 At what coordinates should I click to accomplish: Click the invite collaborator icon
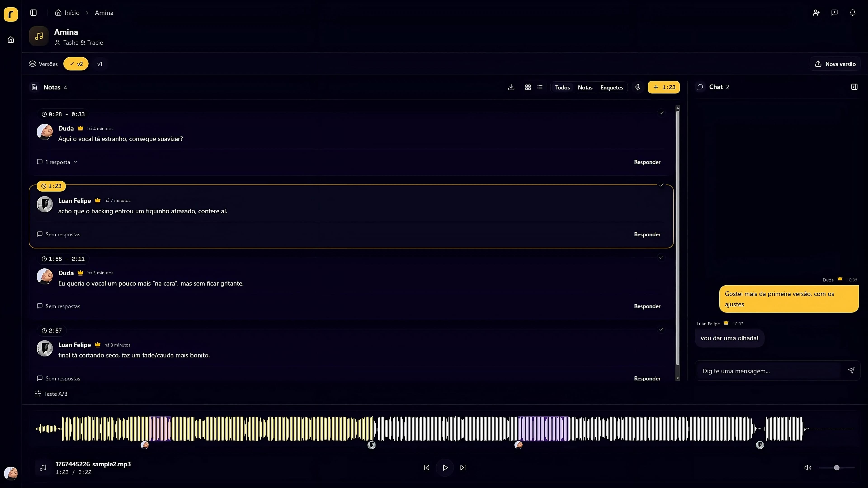(x=816, y=12)
